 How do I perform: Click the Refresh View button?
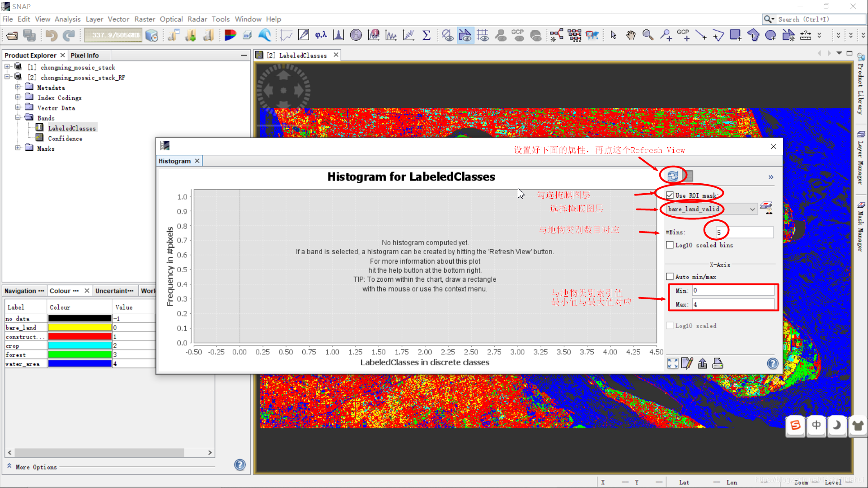tap(672, 175)
